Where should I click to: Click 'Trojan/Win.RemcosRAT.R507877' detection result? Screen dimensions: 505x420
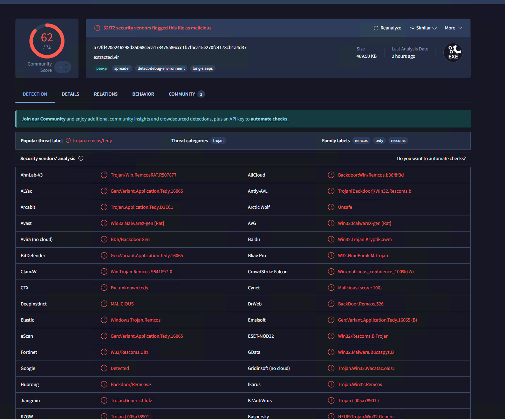click(x=144, y=175)
